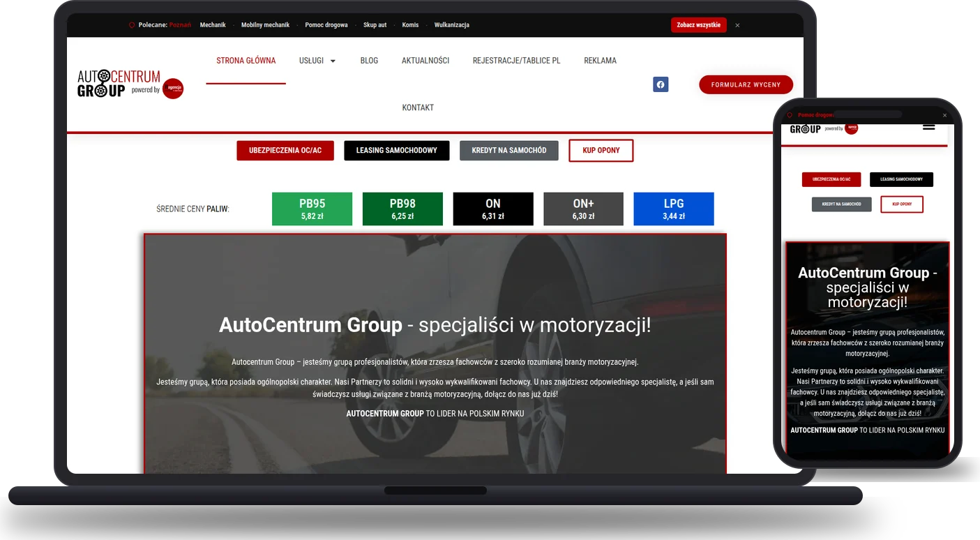Close the top recommendations bar on the laptop
980x540 pixels.
coord(737,25)
